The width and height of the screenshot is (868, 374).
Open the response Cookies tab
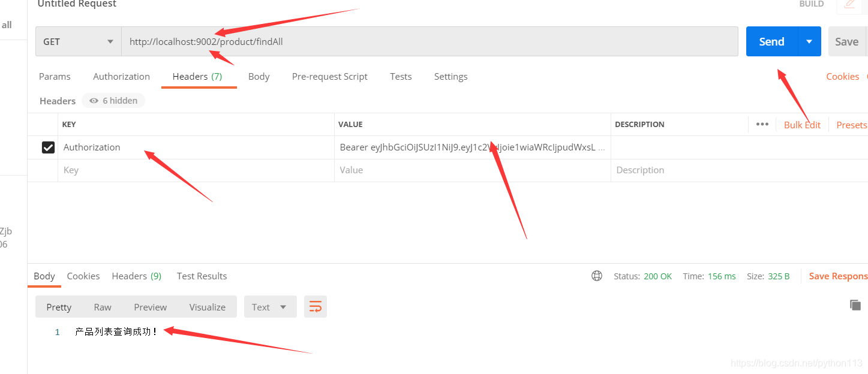pos(83,276)
